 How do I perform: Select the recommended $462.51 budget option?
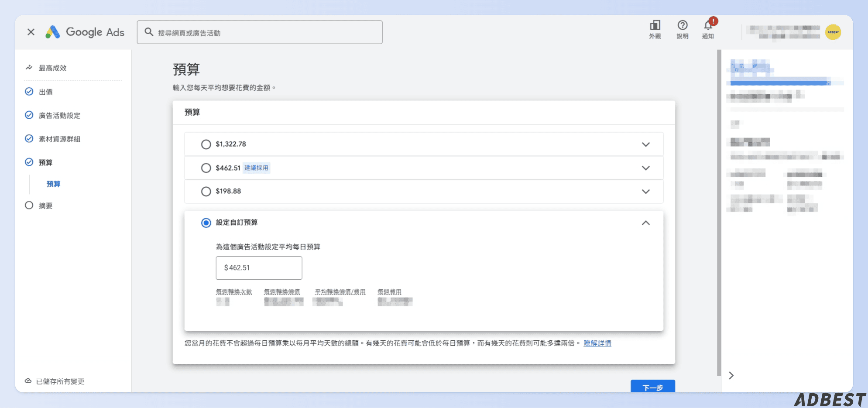coord(206,168)
